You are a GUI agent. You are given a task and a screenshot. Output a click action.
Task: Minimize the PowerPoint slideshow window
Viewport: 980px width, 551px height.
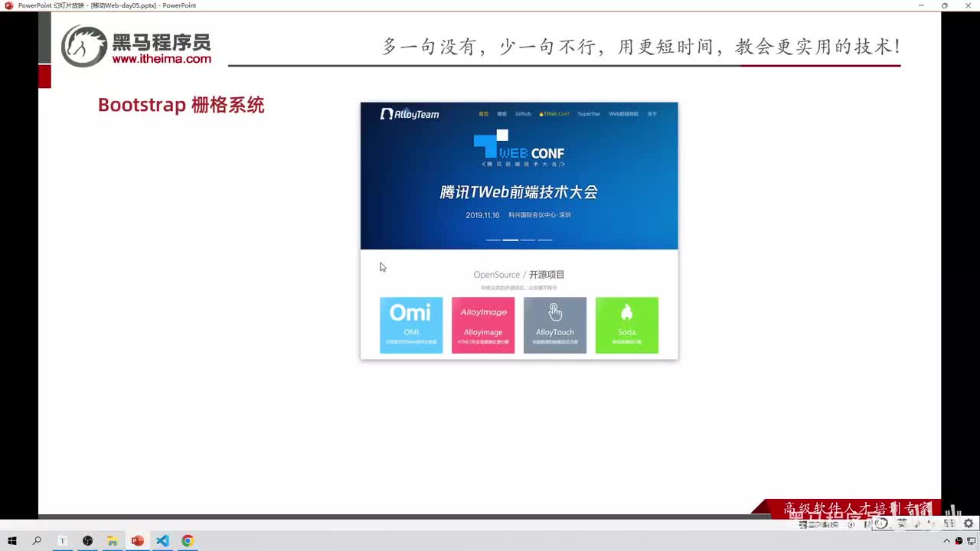pyautogui.click(x=921, y=5)
